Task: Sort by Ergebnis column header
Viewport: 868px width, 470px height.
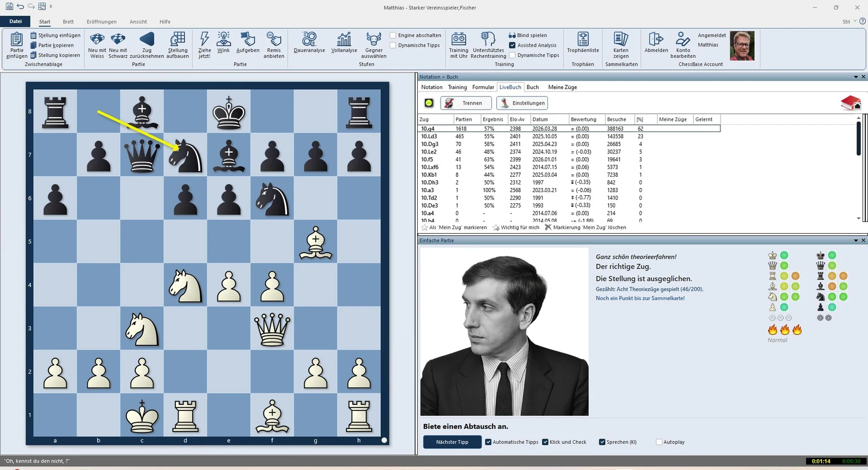Action: click(x=494, y=119)
